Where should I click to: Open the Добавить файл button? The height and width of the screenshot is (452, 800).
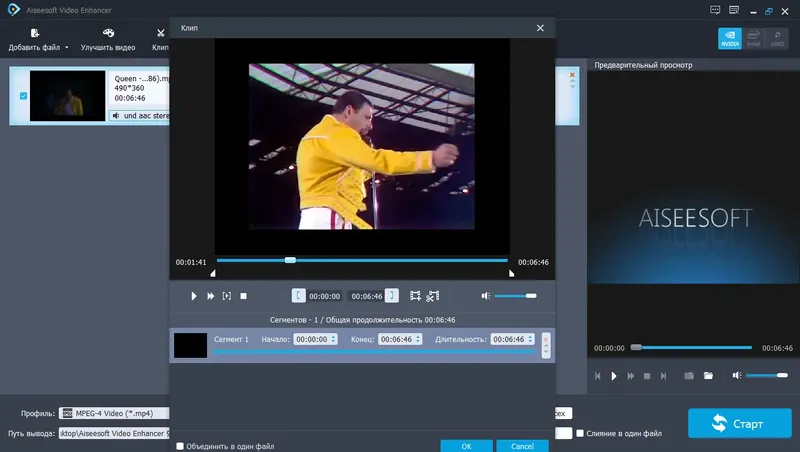[x=35, y=40]
